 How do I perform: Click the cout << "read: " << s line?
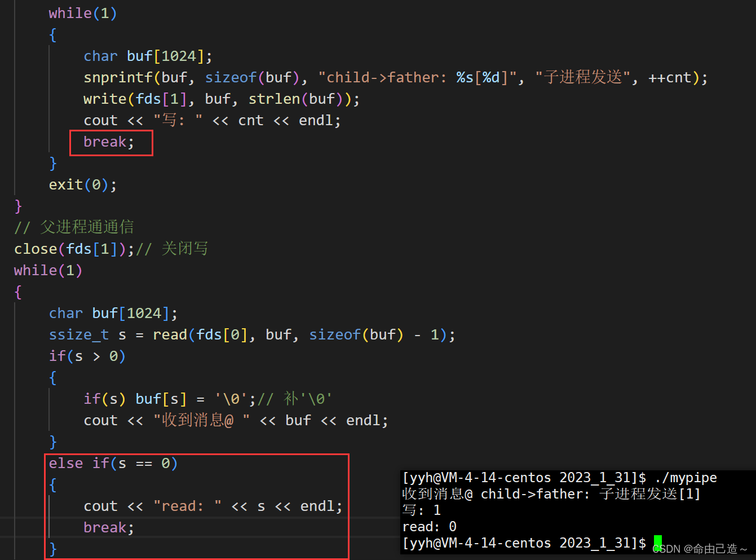(x=213, y=506)
